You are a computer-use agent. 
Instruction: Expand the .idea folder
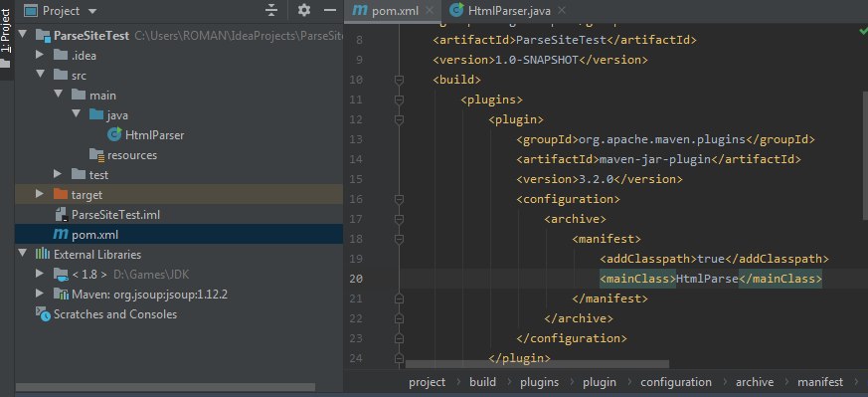(x=40, y=55)
